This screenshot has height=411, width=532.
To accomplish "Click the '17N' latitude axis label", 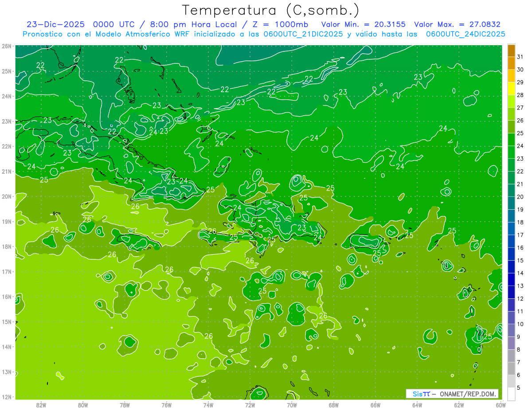I will [x=7, y=271].
